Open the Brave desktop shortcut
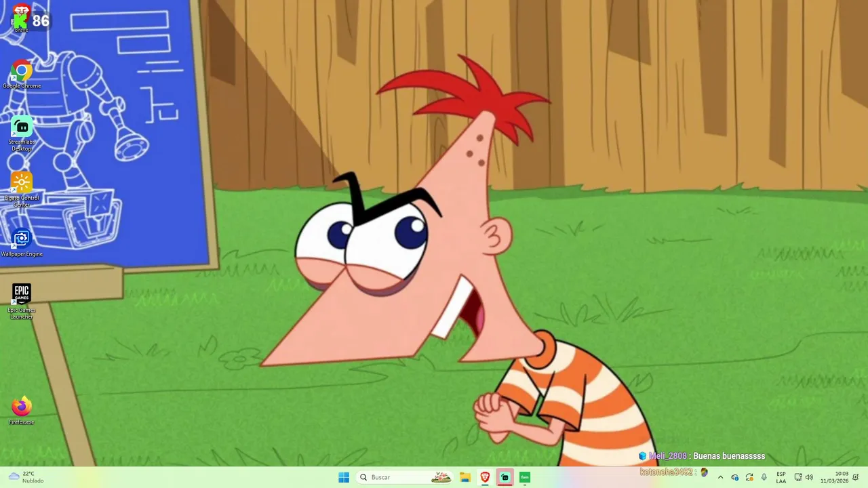 (22, 18)
